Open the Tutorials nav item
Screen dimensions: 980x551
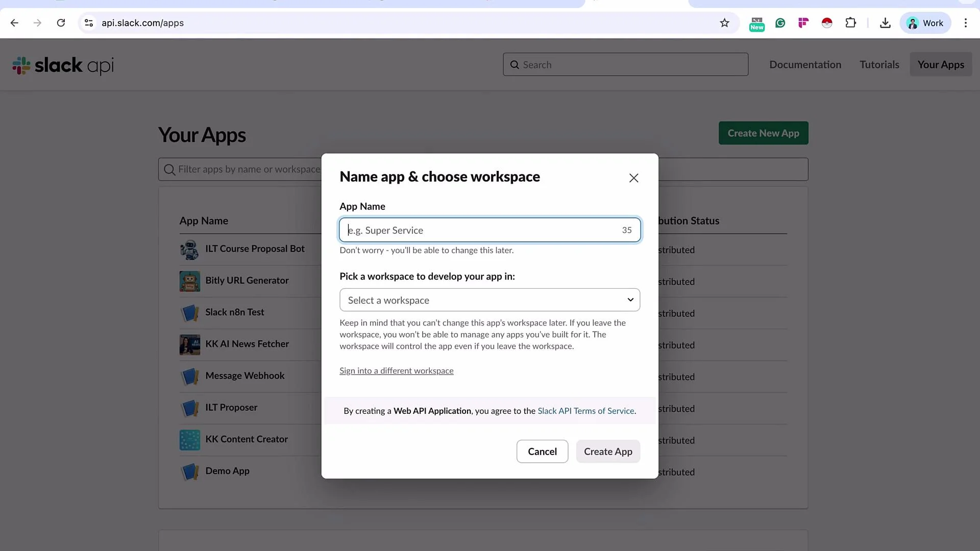pos(879,65)
